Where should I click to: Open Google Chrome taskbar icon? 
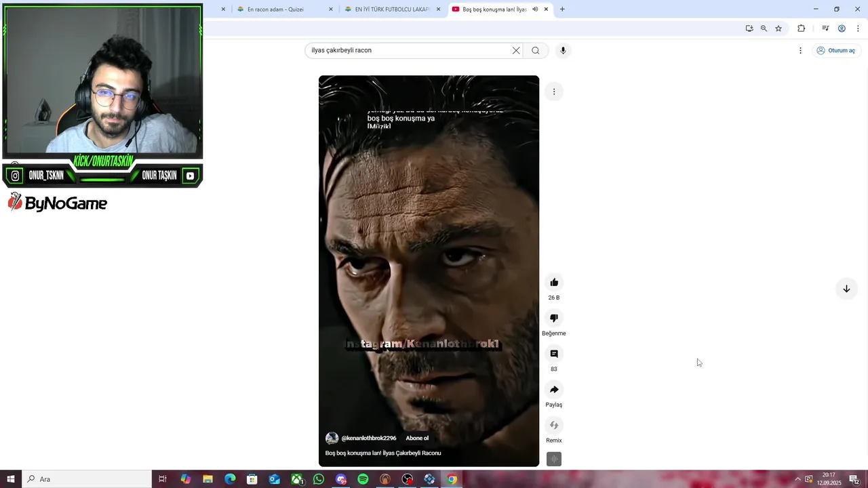click(452, 479)
